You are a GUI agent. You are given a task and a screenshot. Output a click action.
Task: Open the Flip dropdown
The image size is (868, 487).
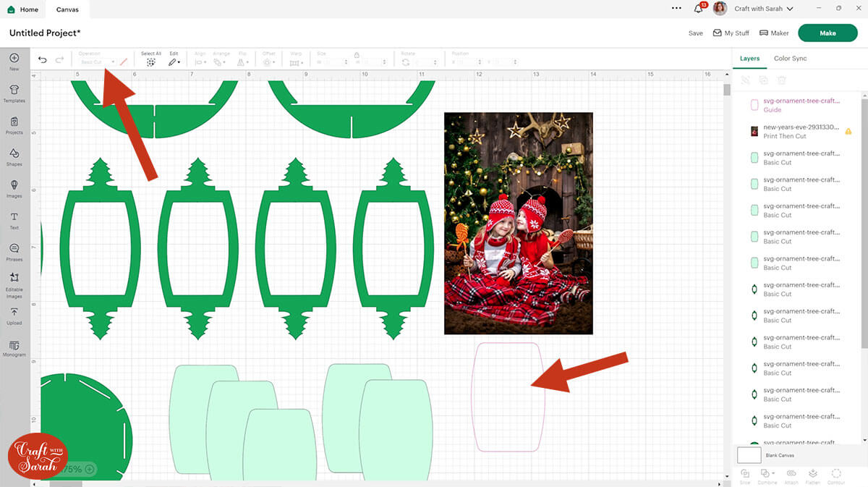coord(243,63)
